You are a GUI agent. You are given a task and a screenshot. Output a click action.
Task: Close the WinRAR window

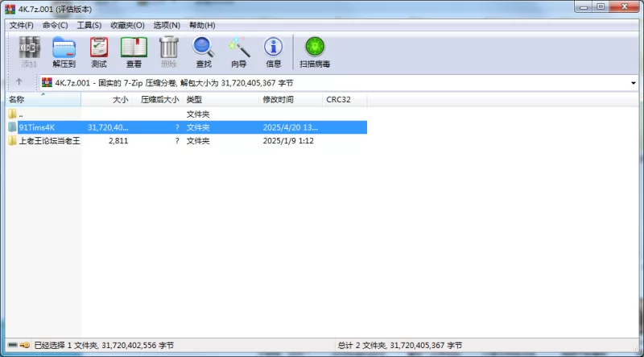point(625,6)
